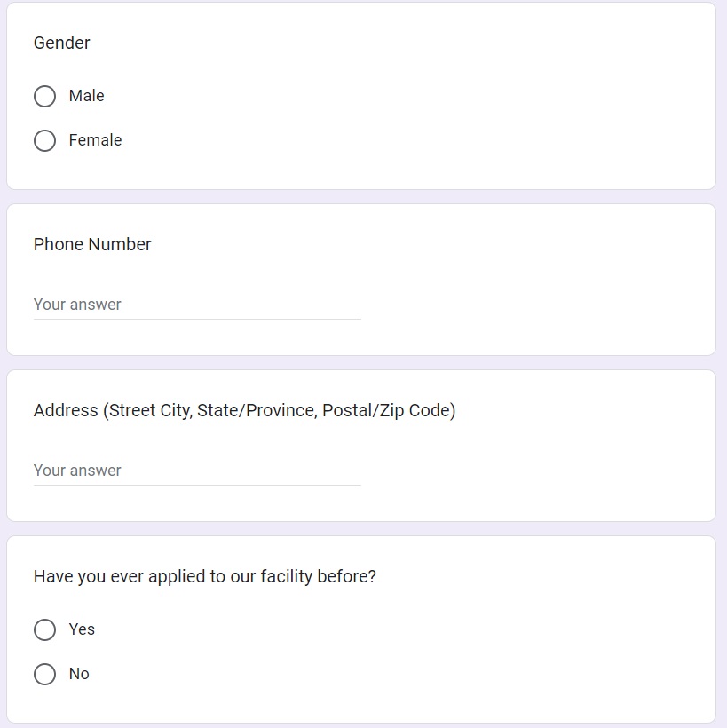Click the 'Male' option label text
This screenshot has height=728, width=727.
86,96
